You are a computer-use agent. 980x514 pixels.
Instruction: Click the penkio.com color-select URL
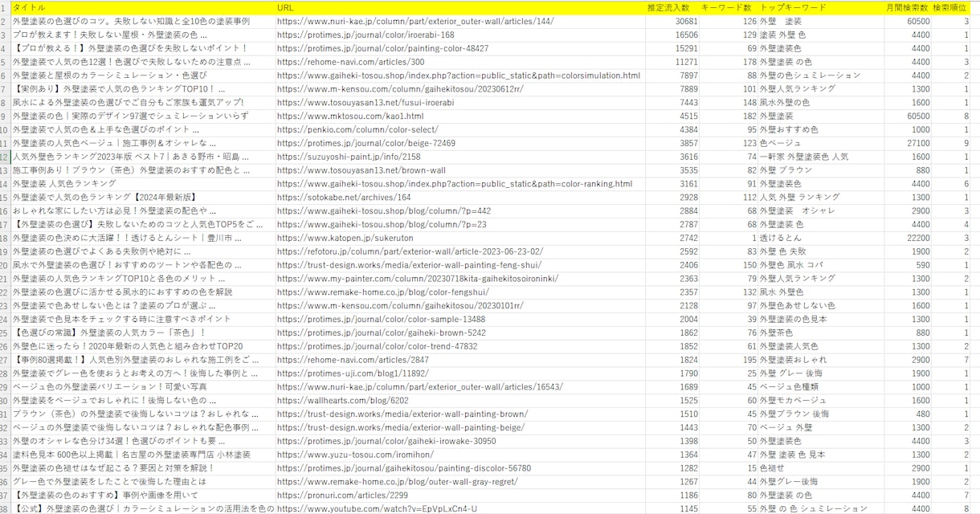coord(357,129)
